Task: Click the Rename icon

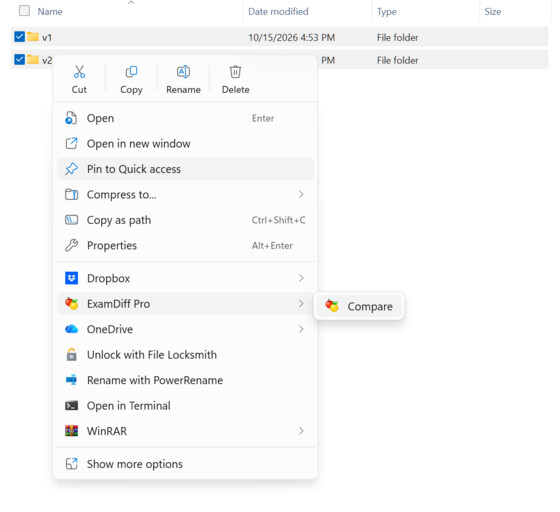Action: tap(183, 72)
